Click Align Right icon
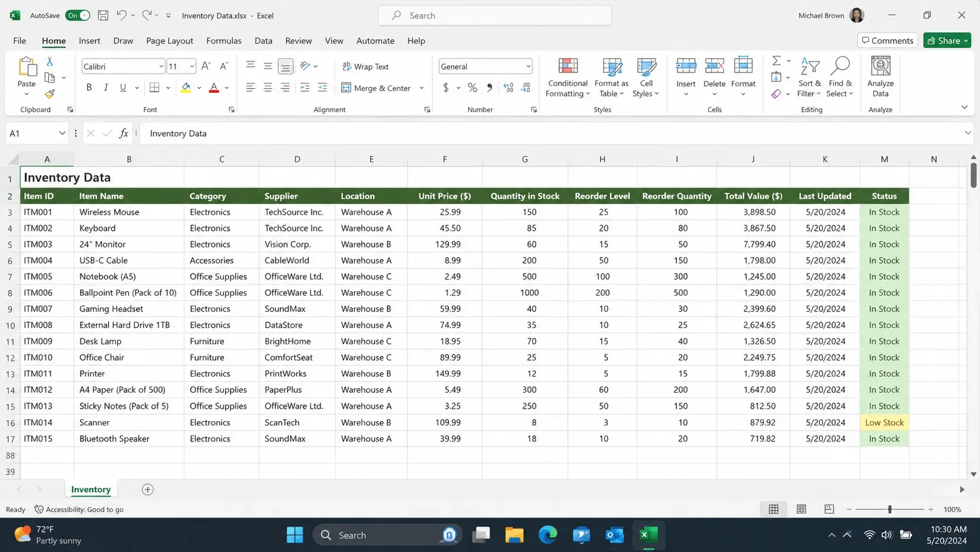 [x=285, y=87]
